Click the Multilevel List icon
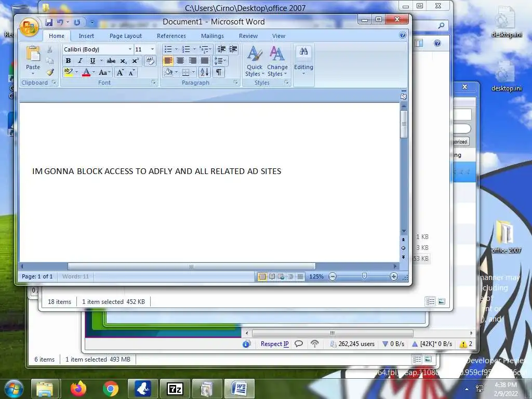 [x=205, y=49]
